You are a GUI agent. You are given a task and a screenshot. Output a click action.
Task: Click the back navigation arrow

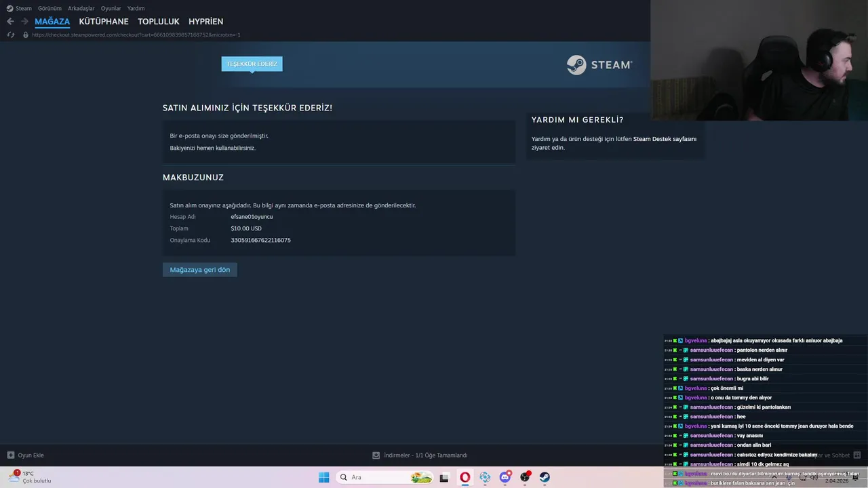coord(10,22)
